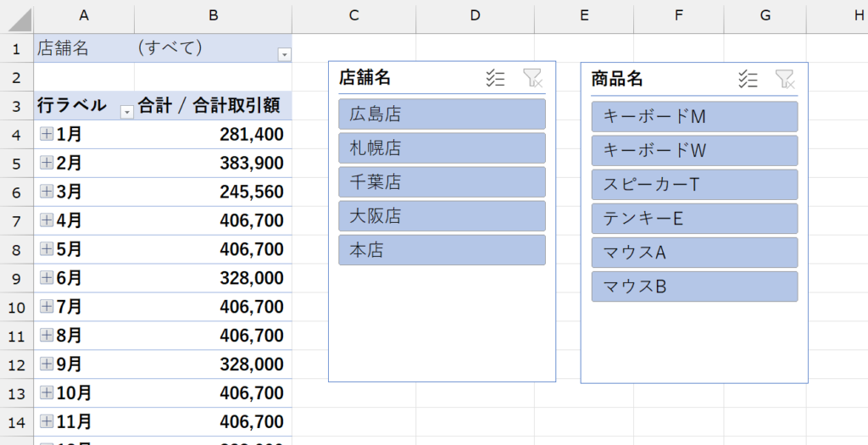Toggle multi-select in 商品名 slicer
The width and height of the screenshot is (868, 445).
[x=748, y=79]
